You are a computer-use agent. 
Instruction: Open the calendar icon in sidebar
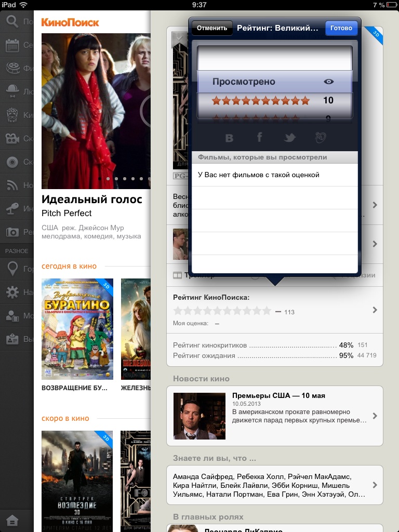point(11,45)
